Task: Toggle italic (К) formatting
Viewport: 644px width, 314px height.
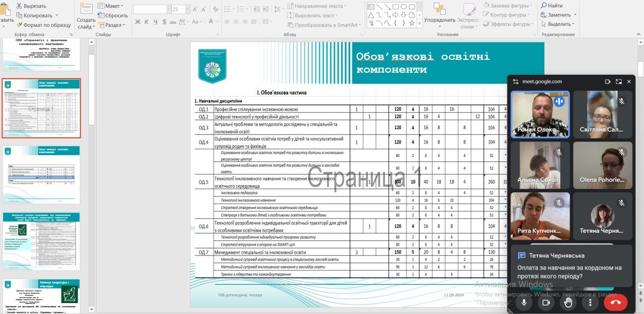Action: 147,22
